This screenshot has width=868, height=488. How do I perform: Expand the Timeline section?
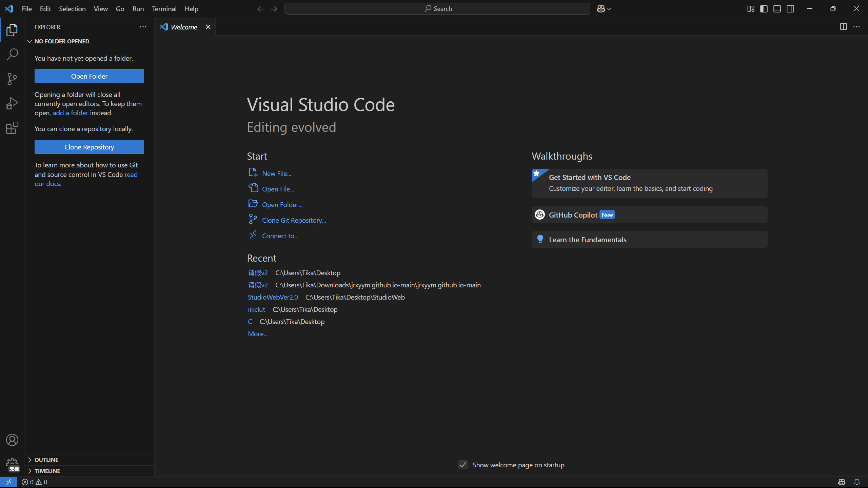pyautogui.click(x=47, y=471)
